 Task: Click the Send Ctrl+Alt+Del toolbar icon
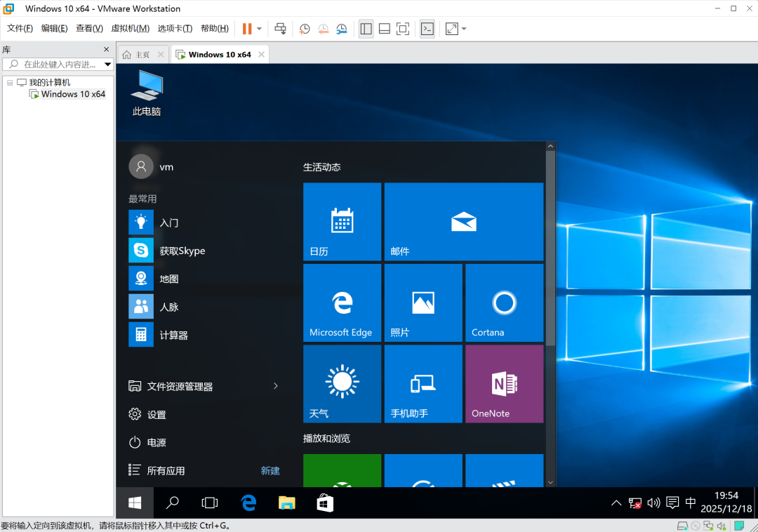[280, 29]
